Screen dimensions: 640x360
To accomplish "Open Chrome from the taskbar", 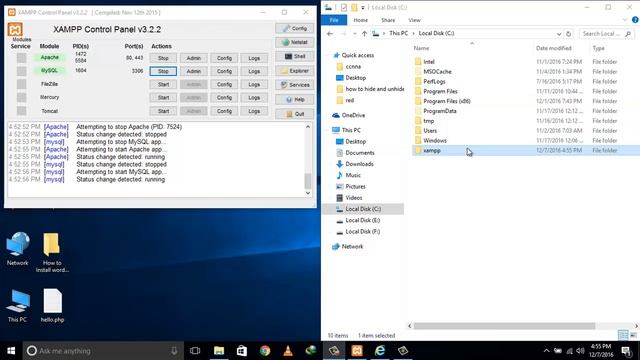I will 265,351.
